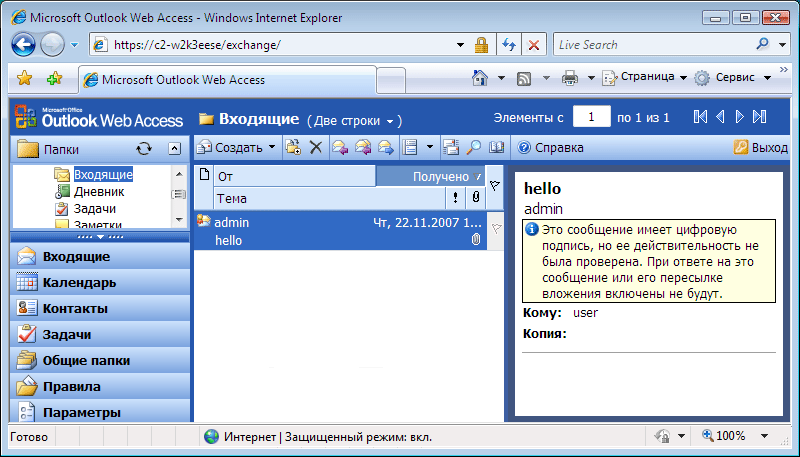Add to Favorites with the green plus star
This screenshot has width=800, height=457.
(x=54, y=78)
